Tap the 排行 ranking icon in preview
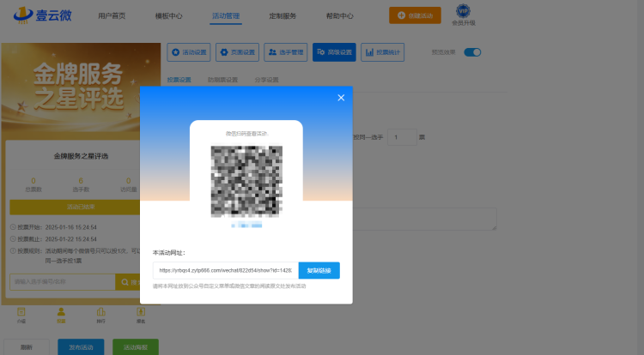Image resolution: width=644 pixels, height=355 pixels. [101, 316]
